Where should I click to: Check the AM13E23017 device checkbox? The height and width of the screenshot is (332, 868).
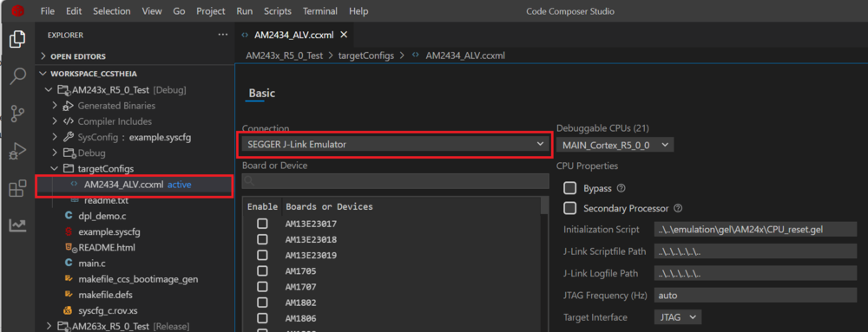pos(262,224)
